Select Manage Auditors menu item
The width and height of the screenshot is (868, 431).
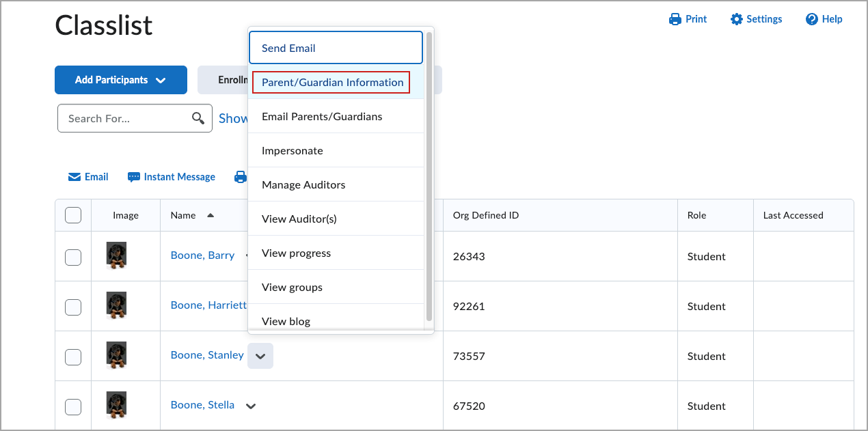[x=336, y=185]
